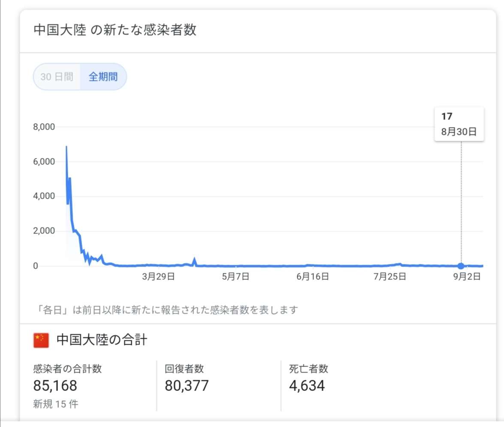Click the 8月30日 data point marker
The width and height of the screenshot is (504, 427).
pos(461,266)
